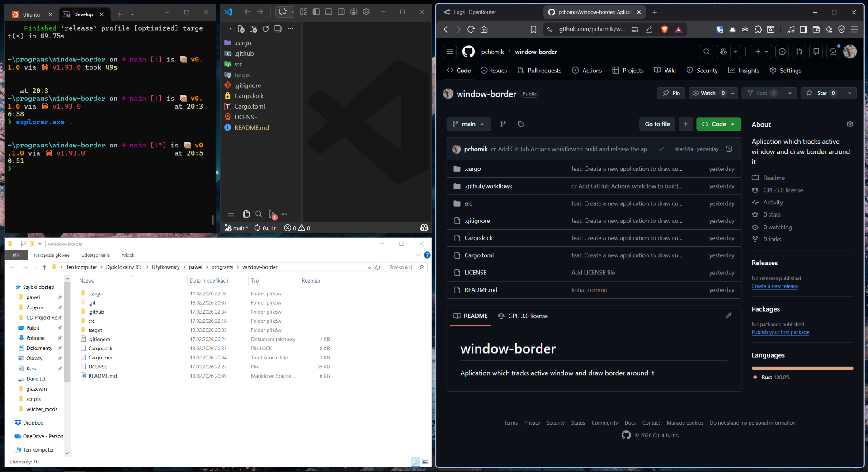The width and height of the screenshot is (868, 472).
Task: Open VS Code customize layout icon
Action: (x=304, y=12)
